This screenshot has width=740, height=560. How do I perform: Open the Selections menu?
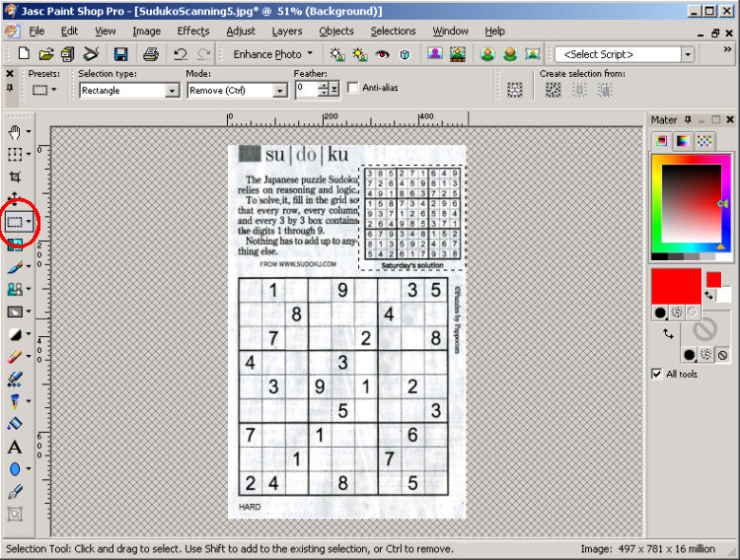pos(393,32)
